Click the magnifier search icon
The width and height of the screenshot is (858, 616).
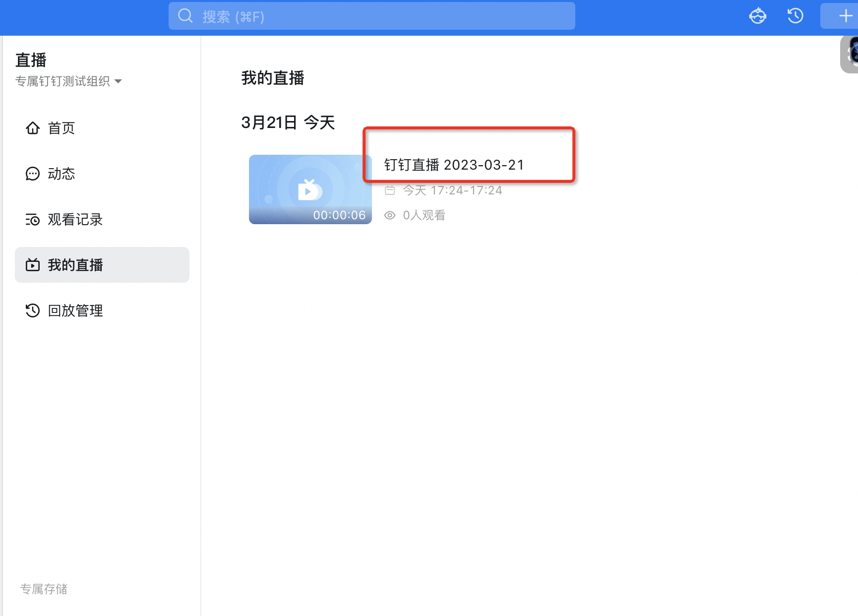185,16
